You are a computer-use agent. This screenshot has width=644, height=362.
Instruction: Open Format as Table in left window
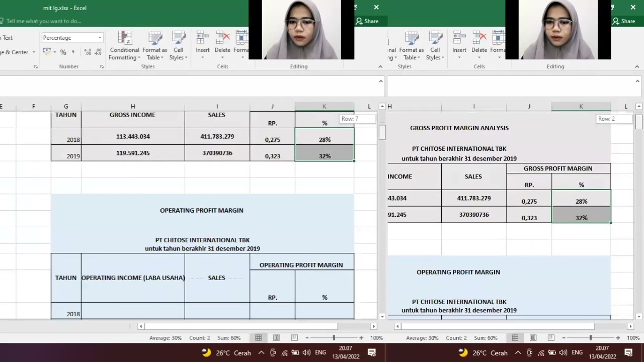pyautogui.click(x=155, y=45)
